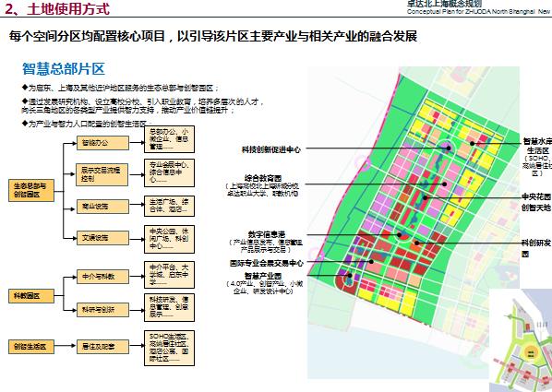This screenshot has height=392, width=552.
Task: Select the 文娱设施 node
Action: (102, 238)
